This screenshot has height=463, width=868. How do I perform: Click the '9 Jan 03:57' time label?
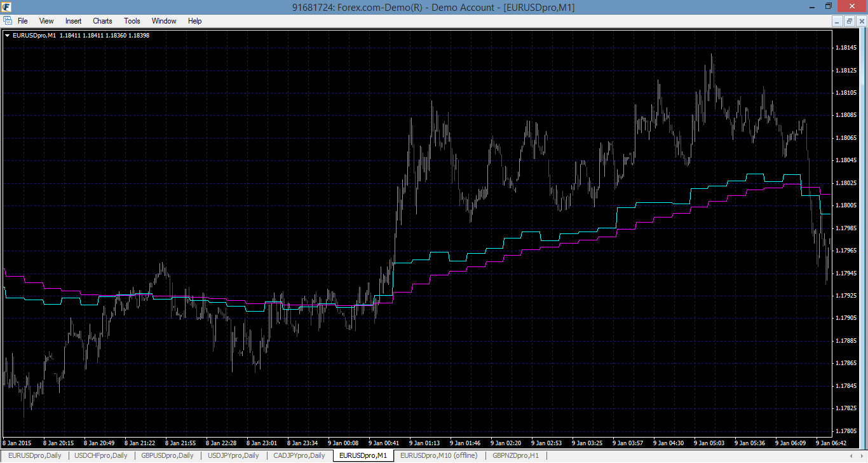[628, 443]
